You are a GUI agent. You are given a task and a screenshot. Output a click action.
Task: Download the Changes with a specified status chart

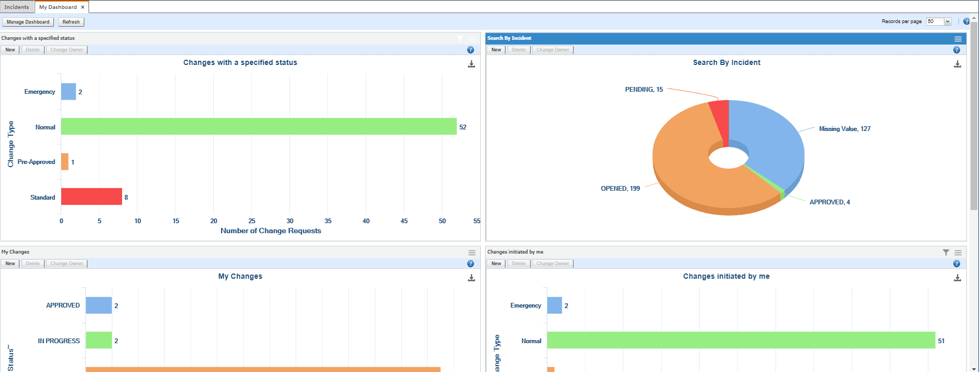[x=471, y=64]
